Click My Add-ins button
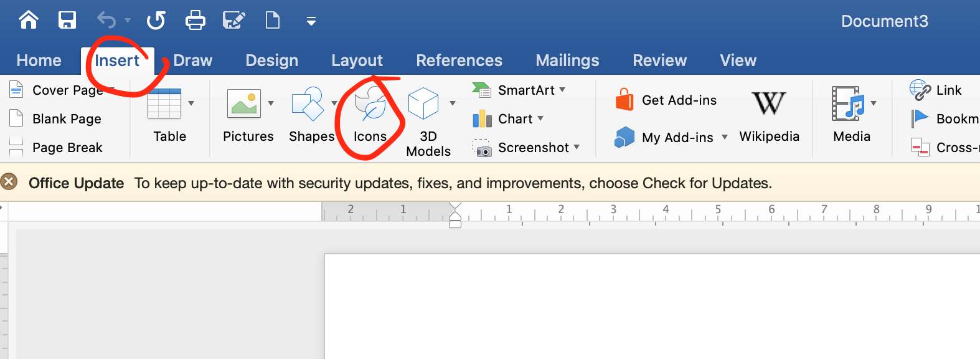Viewport: 980px width, 359px height. click(664, 137)
